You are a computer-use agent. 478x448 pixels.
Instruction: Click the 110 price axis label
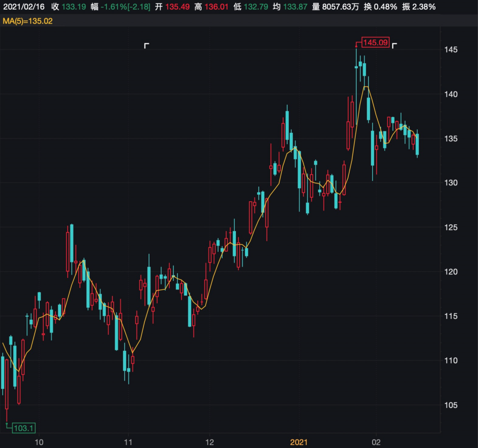(x=451, y=360)
